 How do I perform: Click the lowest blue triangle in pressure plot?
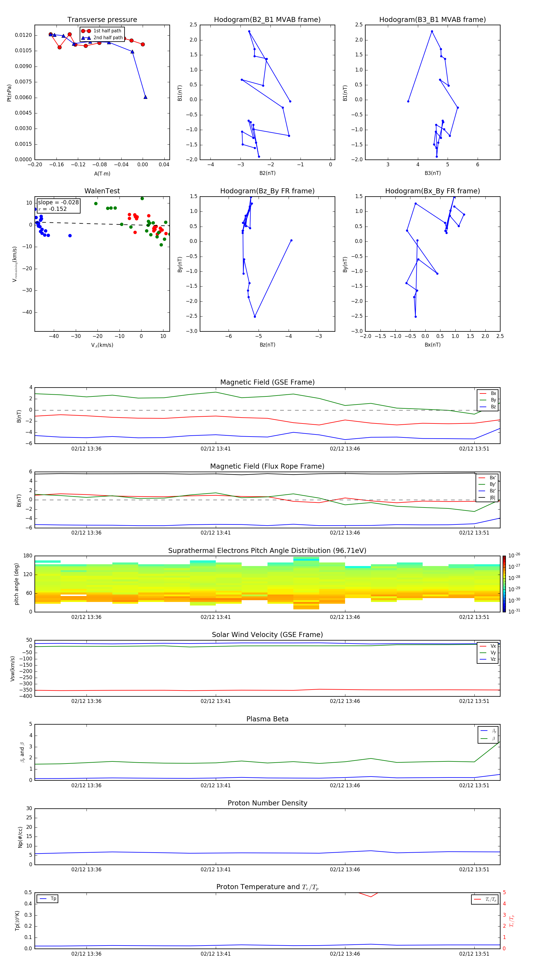coord(145,97)
